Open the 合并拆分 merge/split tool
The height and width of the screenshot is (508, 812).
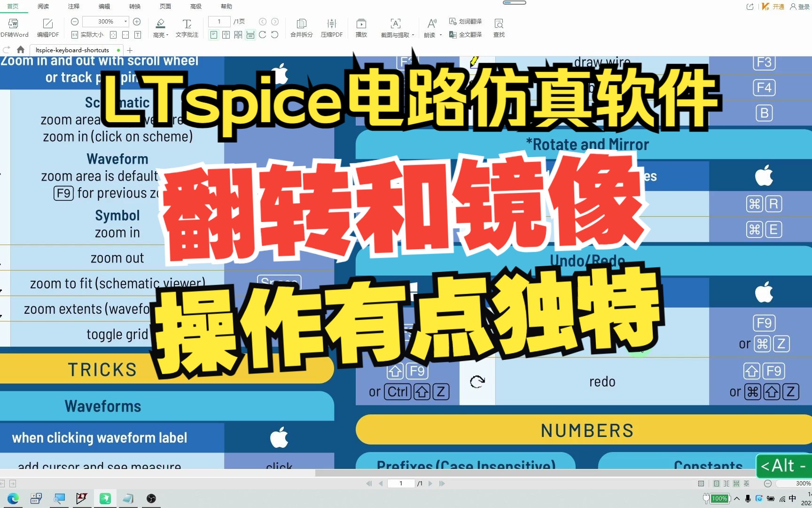(301, 27)
